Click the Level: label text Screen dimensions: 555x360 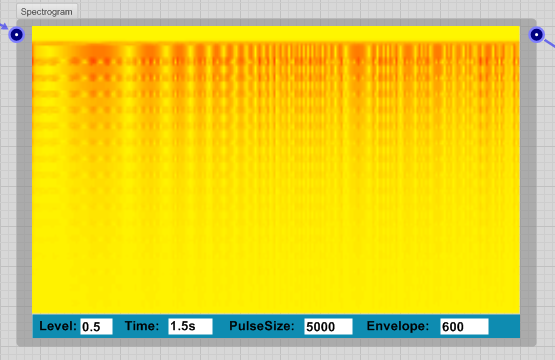pos(58,326)
